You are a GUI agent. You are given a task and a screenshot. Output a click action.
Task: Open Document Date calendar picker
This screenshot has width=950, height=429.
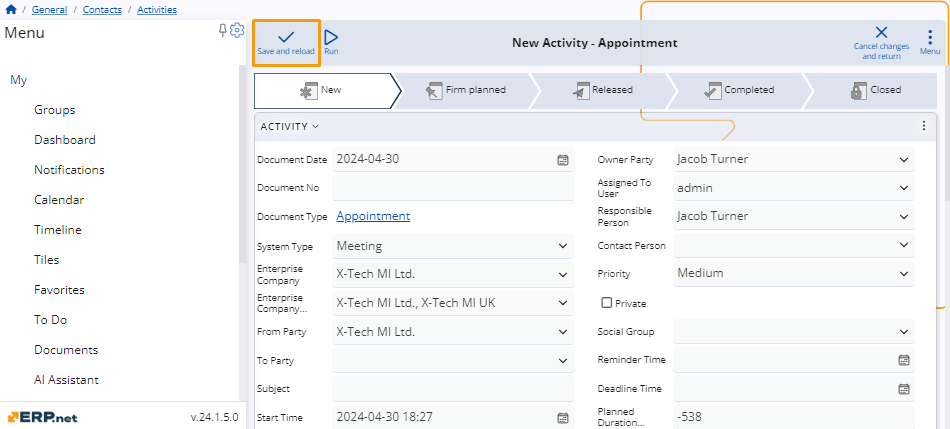563,160
